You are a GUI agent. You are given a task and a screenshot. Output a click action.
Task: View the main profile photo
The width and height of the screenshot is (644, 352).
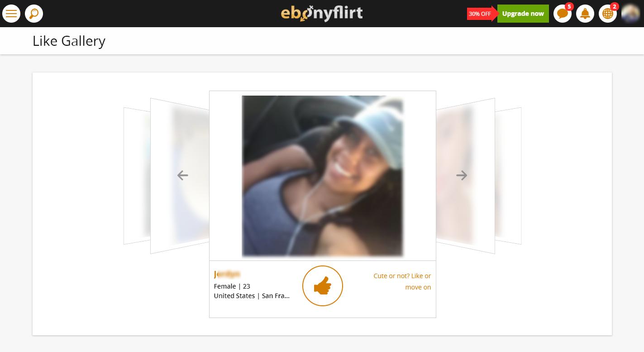pyautogui.click(x=322, y=176)
